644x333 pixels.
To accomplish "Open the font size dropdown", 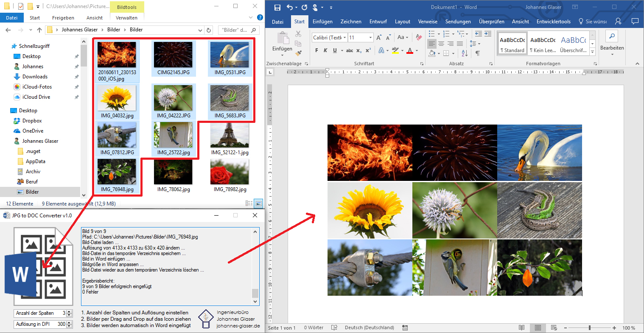I will pyautogui.click(x=370, y=38).
